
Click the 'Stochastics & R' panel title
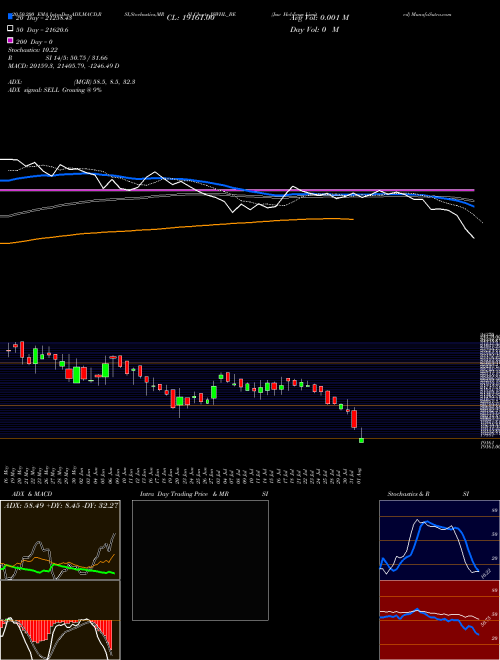pos(409,494)
